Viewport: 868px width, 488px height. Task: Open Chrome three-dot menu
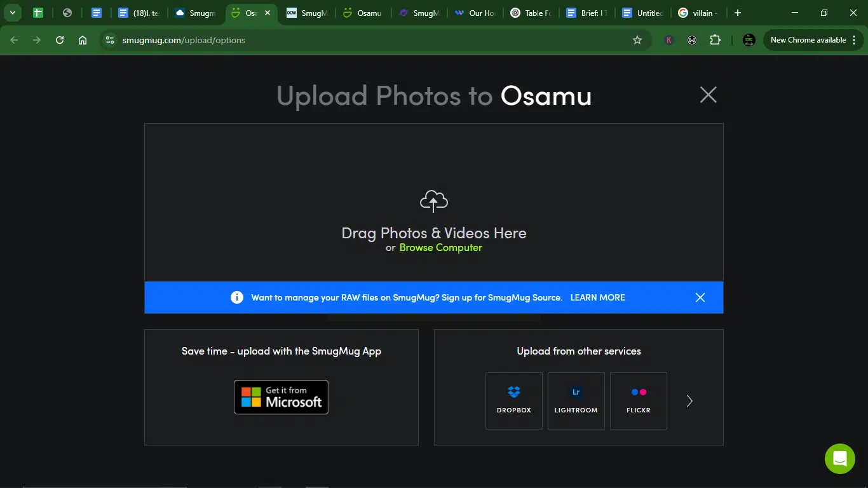click(x=854, y=40)
